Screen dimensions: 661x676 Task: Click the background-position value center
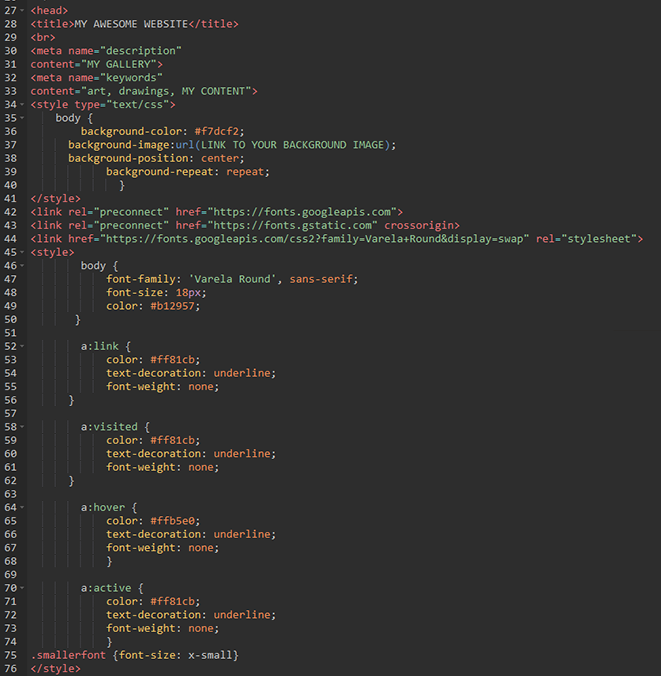point(219,158)
